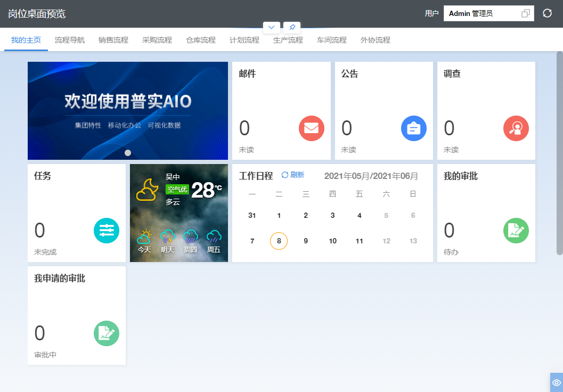The height and width of the screenshot is (392, 563).
Task: Click the 待办 label in 我的审批 card
Action: (451, 252)
